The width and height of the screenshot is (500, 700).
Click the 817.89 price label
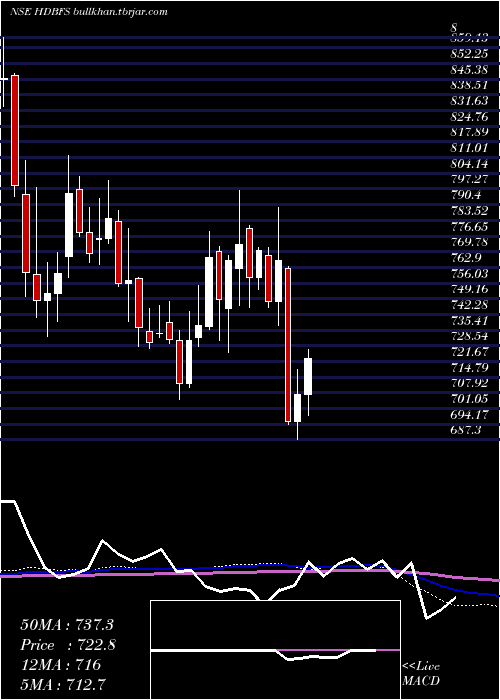(x=469, y=132)
